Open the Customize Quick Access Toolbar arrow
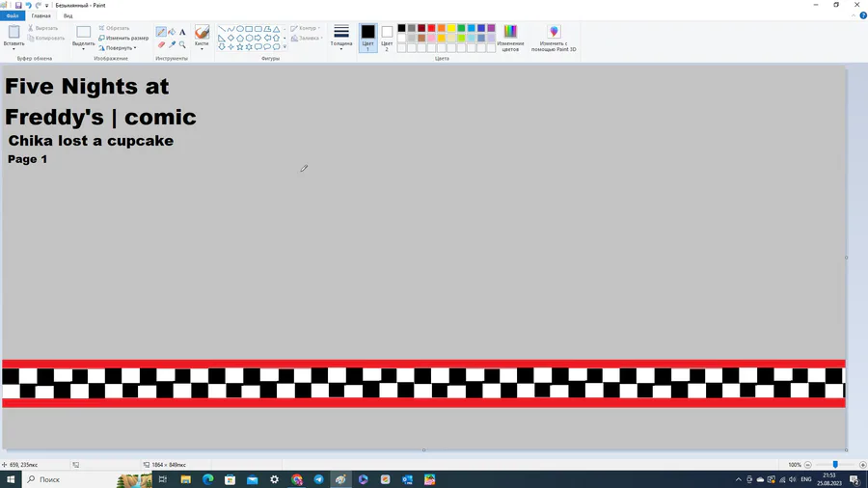 [x=46, y=6]
